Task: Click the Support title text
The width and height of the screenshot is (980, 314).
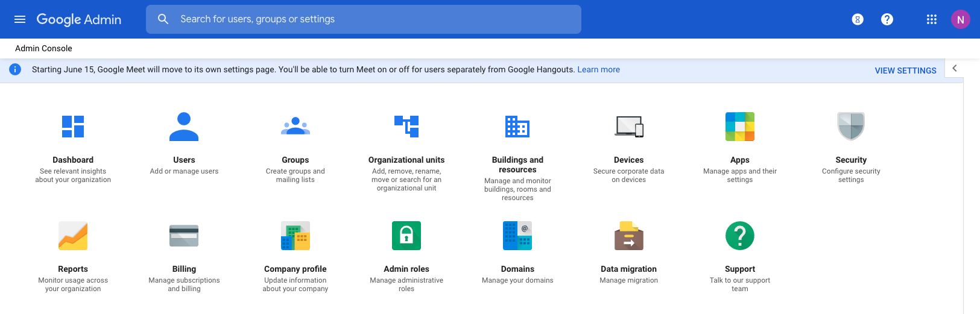Action: (x=740, y=269)
